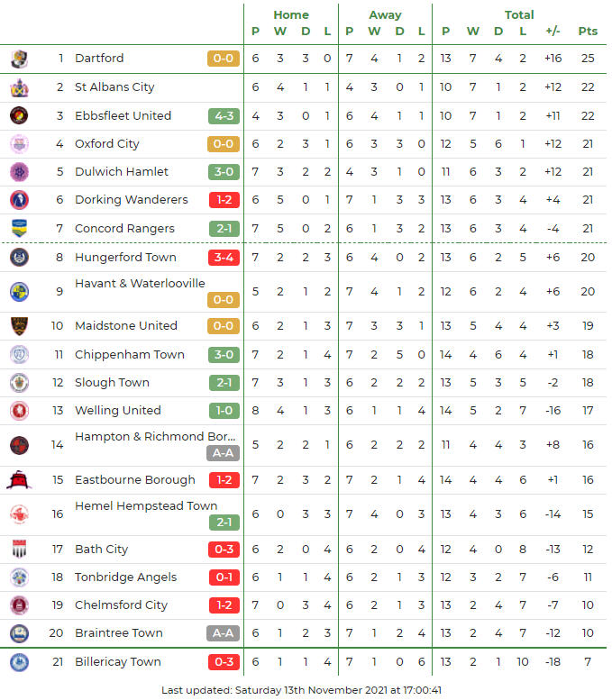The width and height of the screenshot is (612, 700).
Task: Click the St Albans City crest
Action: 19,87
